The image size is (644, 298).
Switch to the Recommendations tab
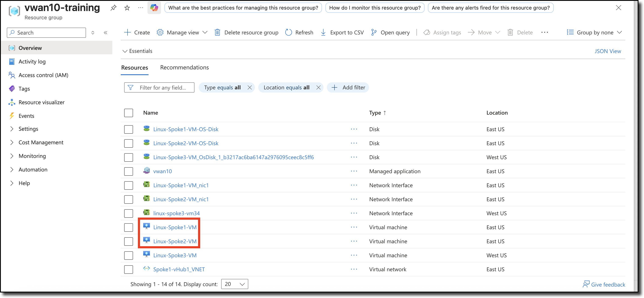[x=184, y=67]
